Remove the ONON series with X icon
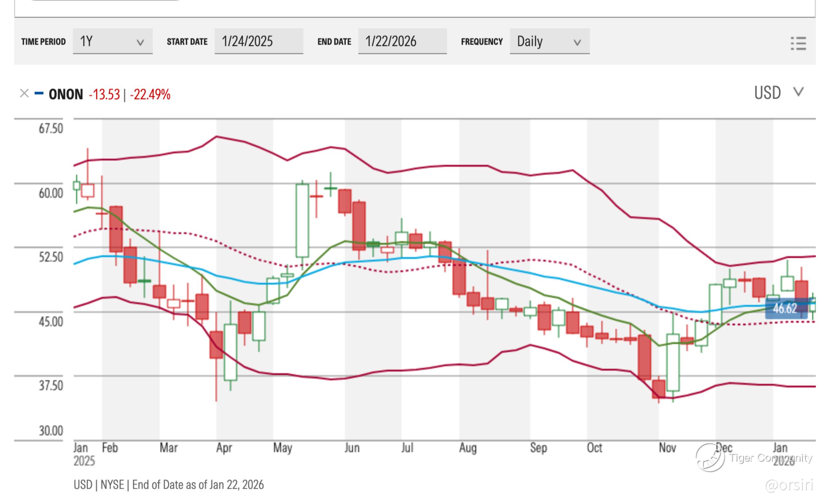This screenshot has height=504, width=830. coord(24,93)
